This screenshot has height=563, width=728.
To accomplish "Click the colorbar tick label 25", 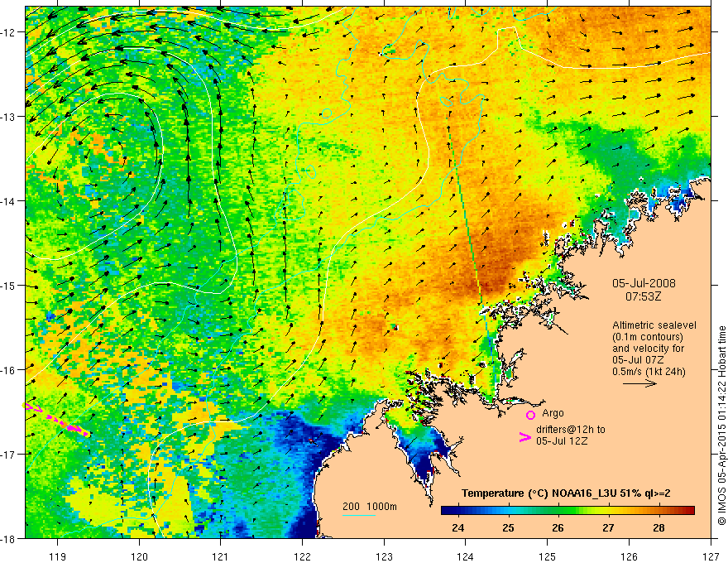I will point(509,527).
